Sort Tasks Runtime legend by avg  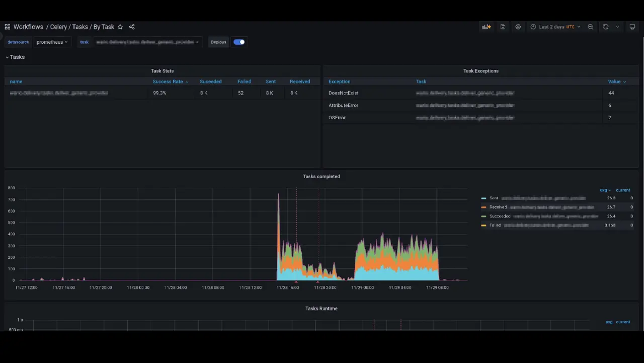click(x=609, y=322)
